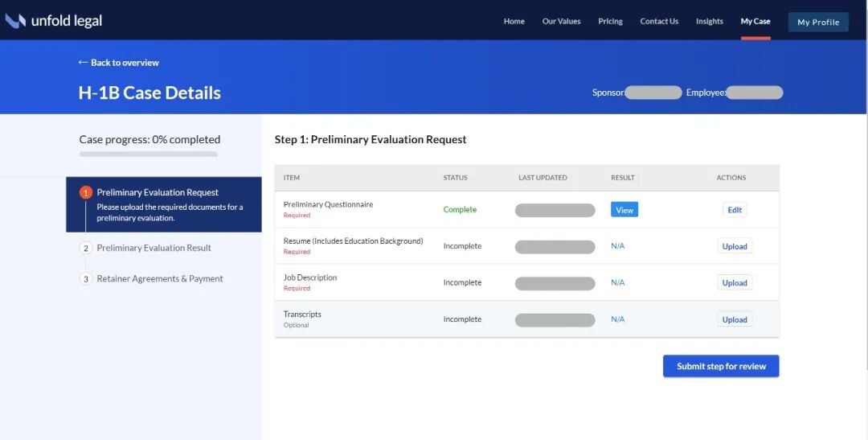The height and width of the screenshot is (440, 868).
Task: Open Preliminary Evaluation Request step
Action: pyautogui.click(x=164, y=204)
